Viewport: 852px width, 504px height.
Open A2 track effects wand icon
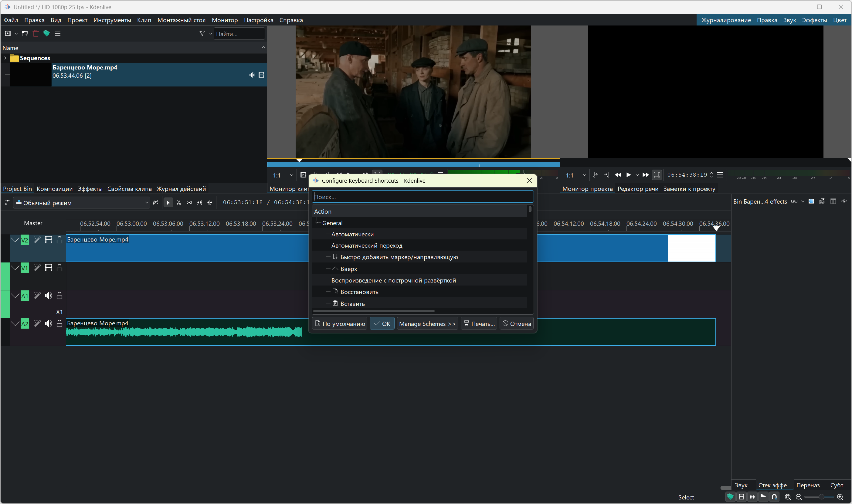[37, 324]
